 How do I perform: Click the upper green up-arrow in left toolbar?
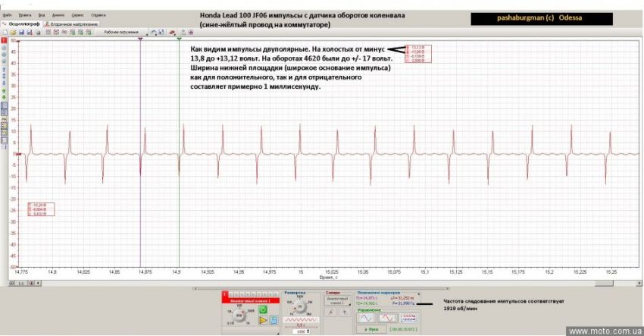coord(4,90)
